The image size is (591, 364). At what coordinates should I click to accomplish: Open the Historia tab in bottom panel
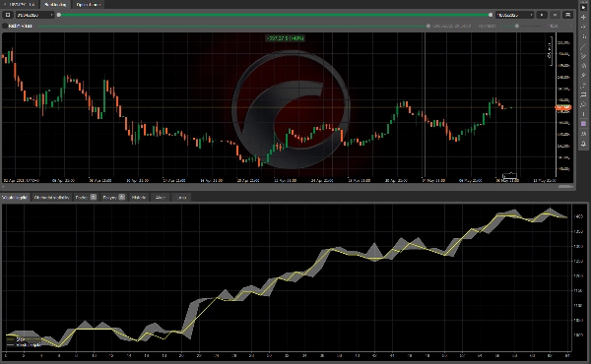click(139, 197)
